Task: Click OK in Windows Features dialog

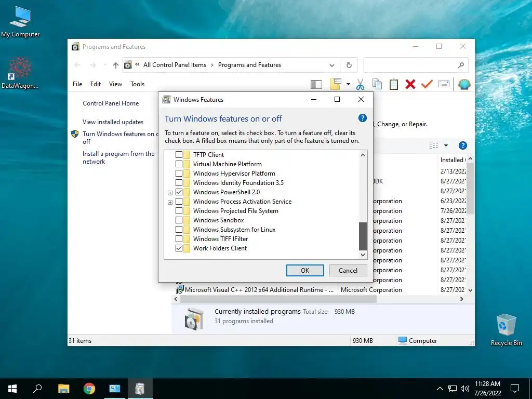Action: click(x=305, y=270)
